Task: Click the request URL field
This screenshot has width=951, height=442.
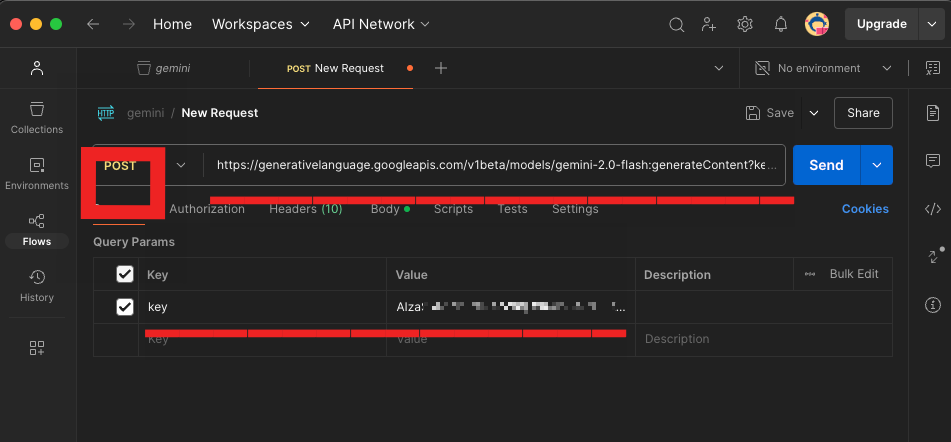Action: [x=495, y=165]
